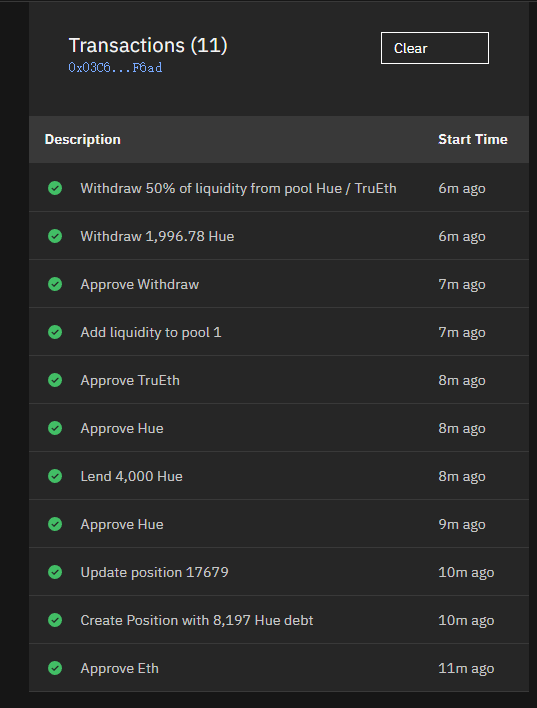The image size is (537, 708).
Task: Select 'Withdraw 50% of liquidity from pool Hue / TruEth' text
Action: (238, 188)
